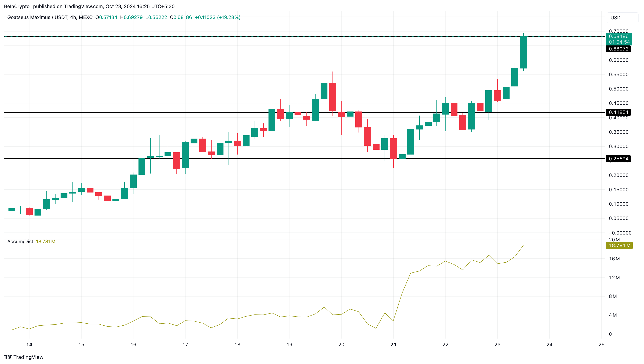Click the 18.781M value beside Accum/Dist
This screenshot has height=364, width=644.
[x=45, y=241]
